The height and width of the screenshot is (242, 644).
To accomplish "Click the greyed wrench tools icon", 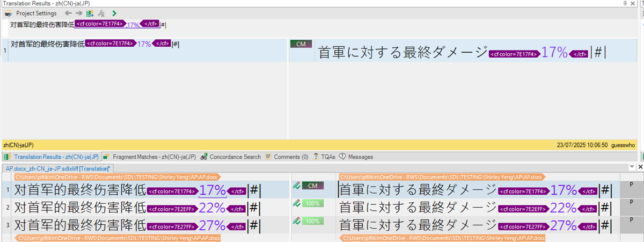I will (x=101, y=13).
